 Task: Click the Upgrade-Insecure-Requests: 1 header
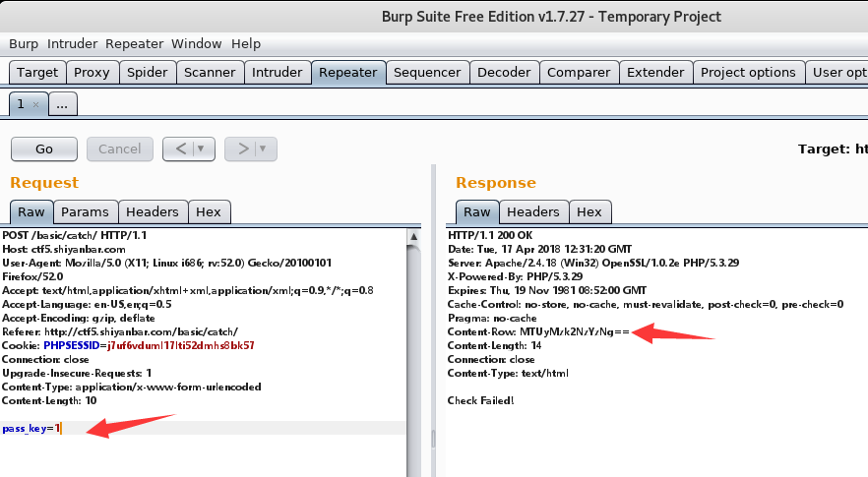pyautogui.click(x=77, y=373)
